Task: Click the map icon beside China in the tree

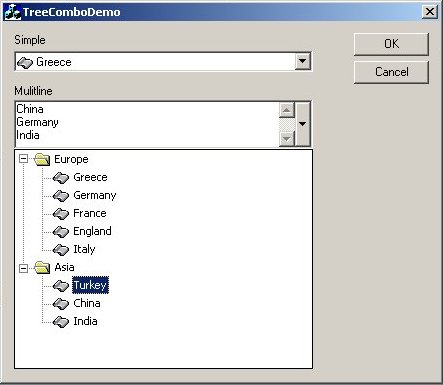Action: 61,303
